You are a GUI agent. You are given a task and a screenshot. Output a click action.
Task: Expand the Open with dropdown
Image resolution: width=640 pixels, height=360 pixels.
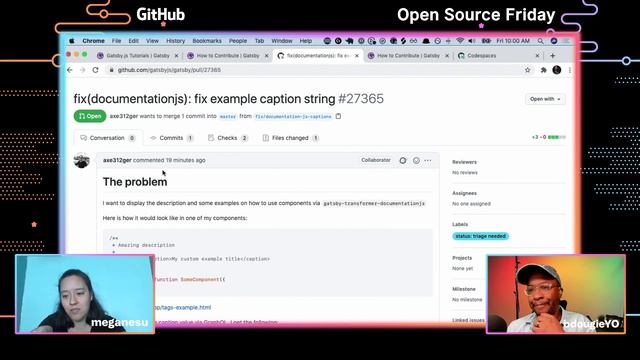[x=545, y=99]
